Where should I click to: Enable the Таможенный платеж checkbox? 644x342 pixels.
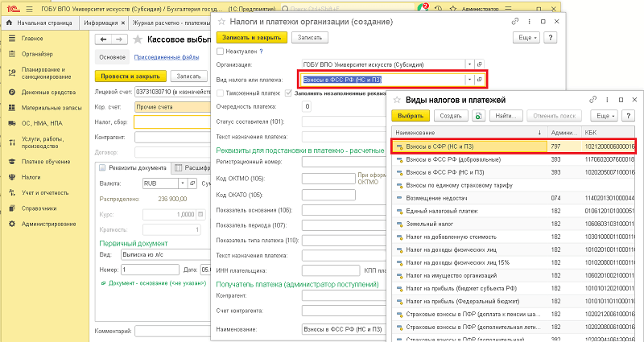(x=221, y=93)
